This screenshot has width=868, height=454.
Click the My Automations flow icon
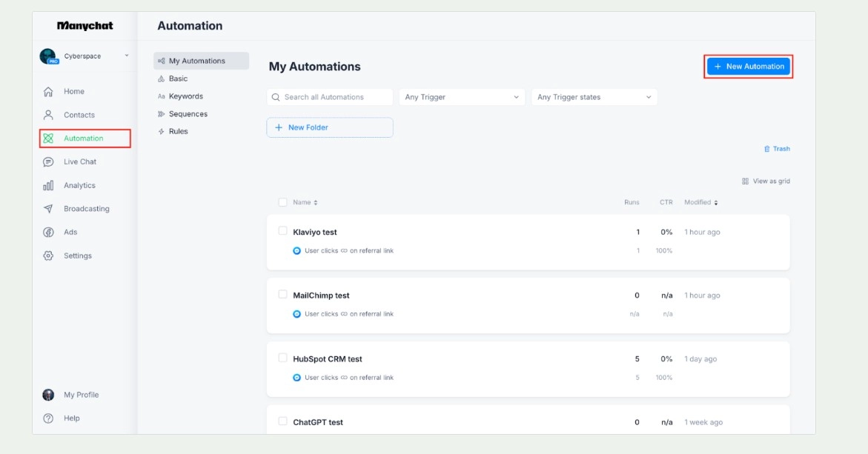(161, 61)
